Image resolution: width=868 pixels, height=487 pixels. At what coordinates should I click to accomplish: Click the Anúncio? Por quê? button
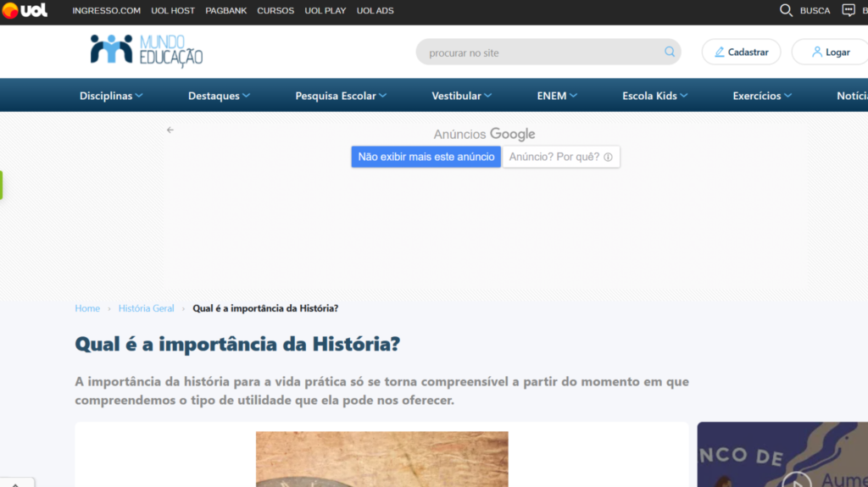coord(561,157)
